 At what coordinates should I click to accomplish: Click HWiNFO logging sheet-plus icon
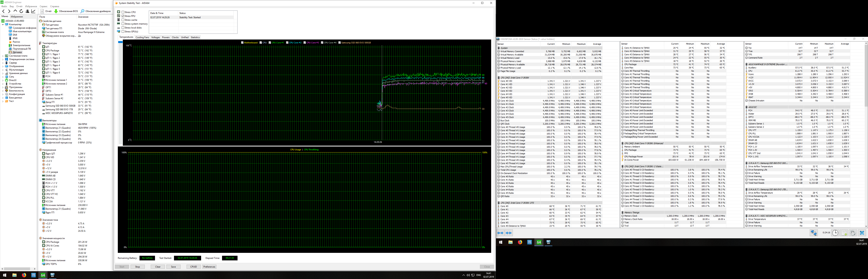[x=844, y=233]
